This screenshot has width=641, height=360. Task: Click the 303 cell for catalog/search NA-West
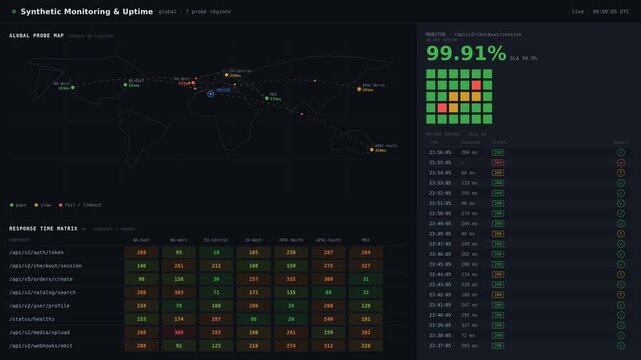tap(179, 293)
